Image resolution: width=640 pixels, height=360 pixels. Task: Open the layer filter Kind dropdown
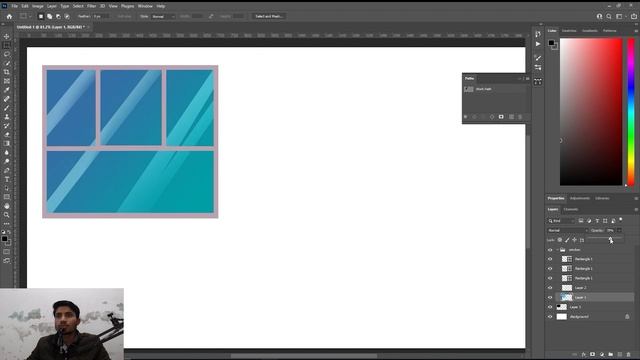[561, 221]
